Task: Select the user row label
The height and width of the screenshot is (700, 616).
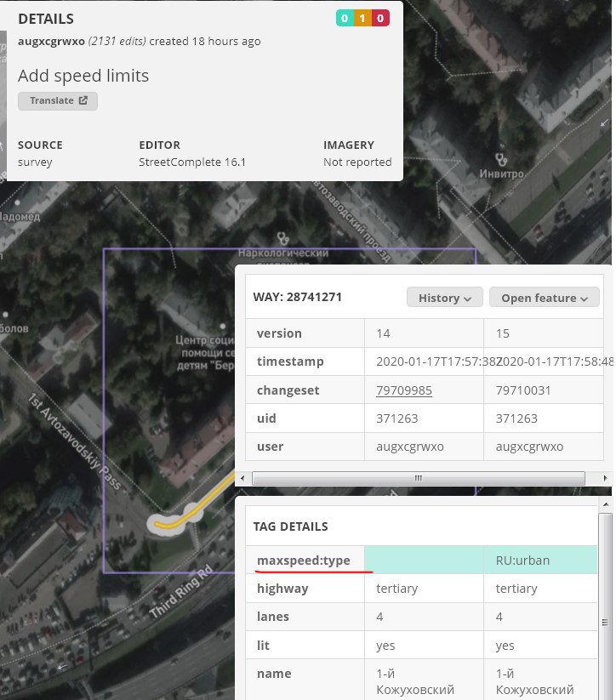Action: (x=270, y=447)
